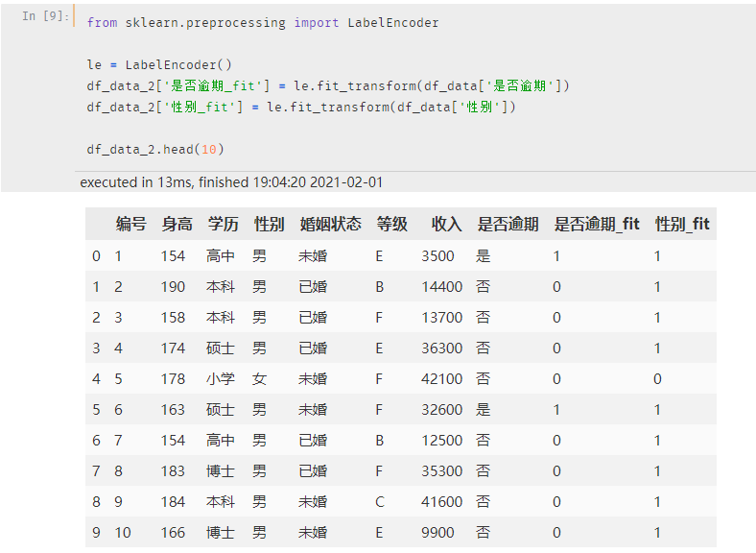The image size is (756, 553).
Task: Click the 是否逾期_fit column header
Action: pos(597,224)
